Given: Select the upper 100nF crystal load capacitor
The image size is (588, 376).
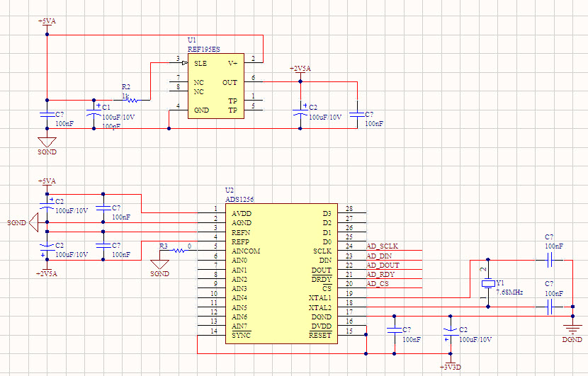Looking at the screenshot, I should click(x=549, y=260).
